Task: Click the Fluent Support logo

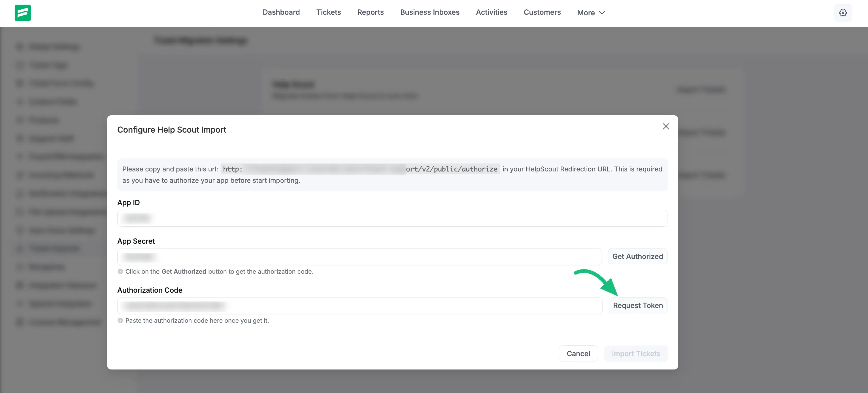Action: (22, 13)
